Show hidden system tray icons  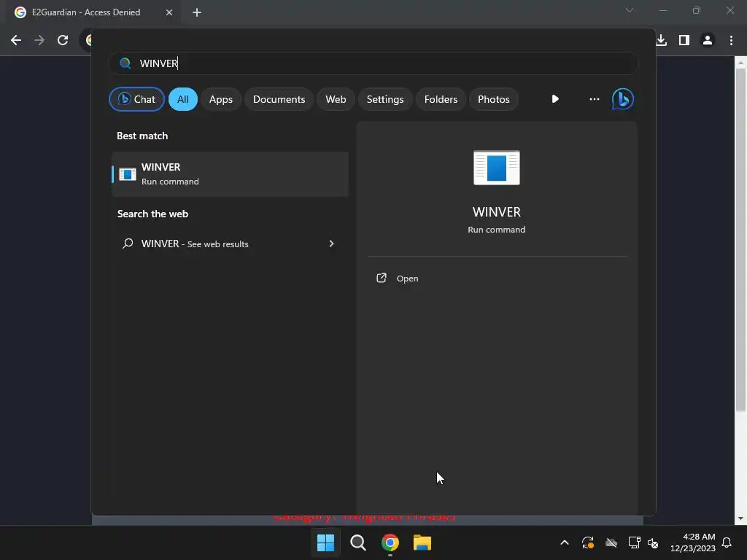(x=565, y=542)
